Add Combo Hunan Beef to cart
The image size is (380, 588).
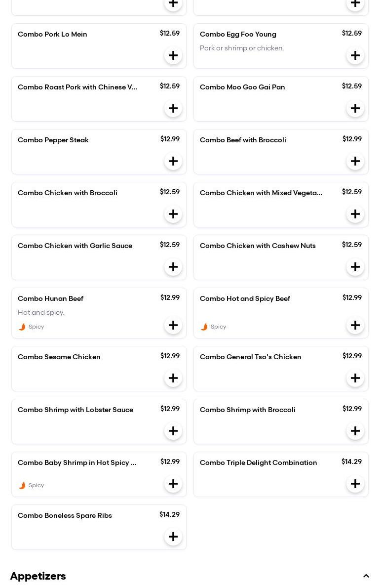click(x=173, y=325)
